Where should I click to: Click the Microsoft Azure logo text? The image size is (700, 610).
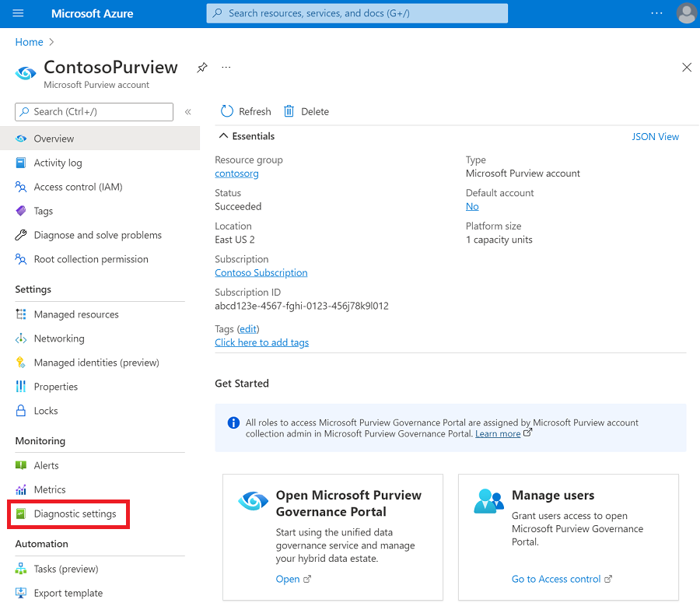pyautogui.click(x=93, y=13)
